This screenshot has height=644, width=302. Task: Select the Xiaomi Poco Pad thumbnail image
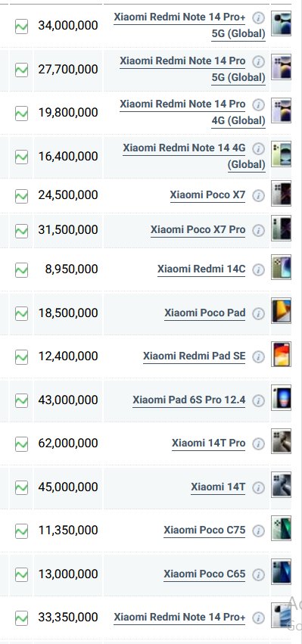[x=281, y=311]
